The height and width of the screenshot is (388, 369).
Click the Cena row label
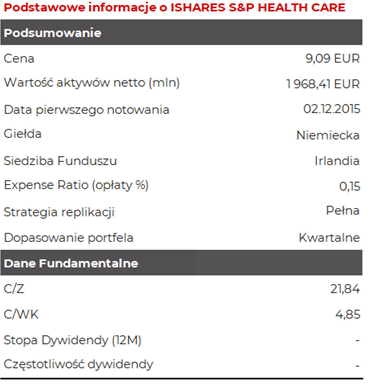point(19,59)
